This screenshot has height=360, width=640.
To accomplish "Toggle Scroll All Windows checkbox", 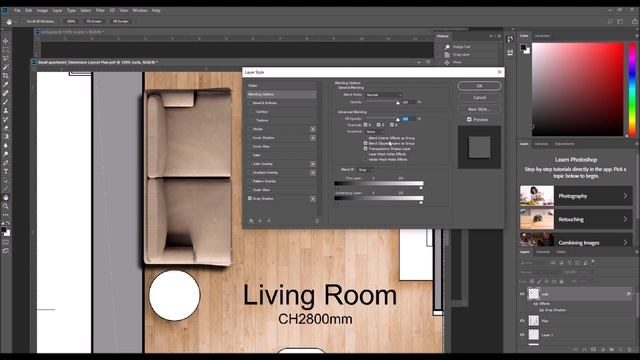I will 24,21.
